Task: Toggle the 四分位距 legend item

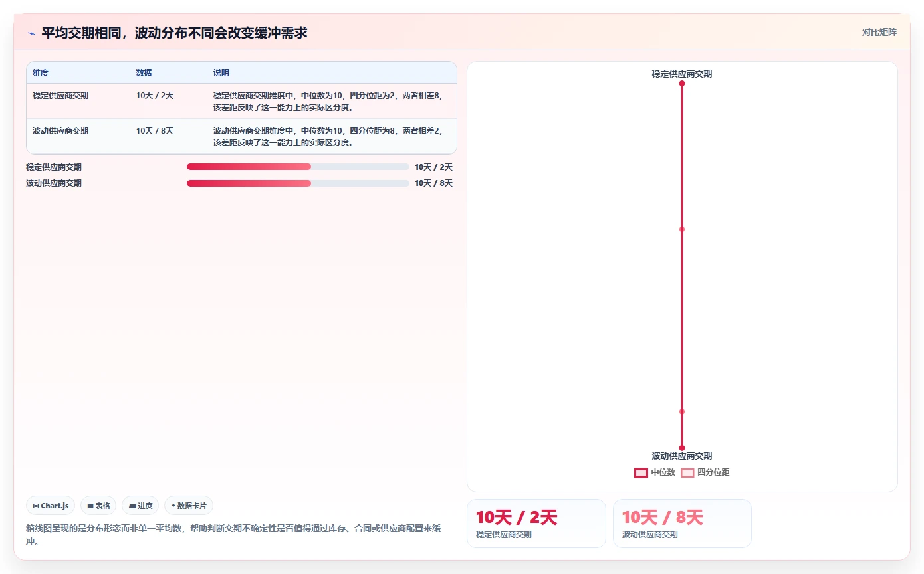Action: [705, 472]
